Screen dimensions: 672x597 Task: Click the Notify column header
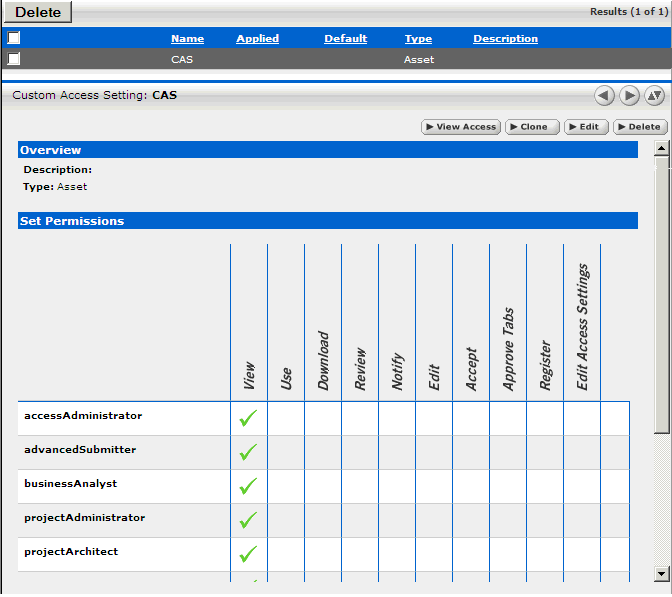398,371
